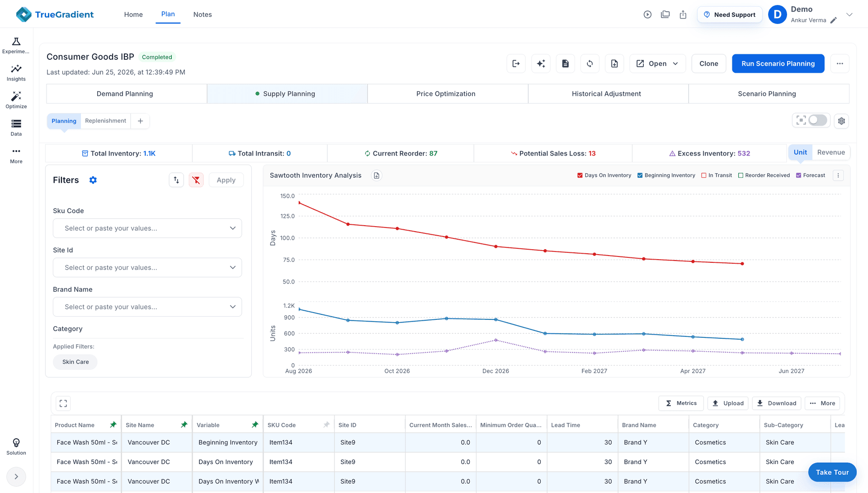Image resolution: width=868 pixels, height=493 pixels.
Task: Switch metric display to Unit
Action: click(800, 152)
